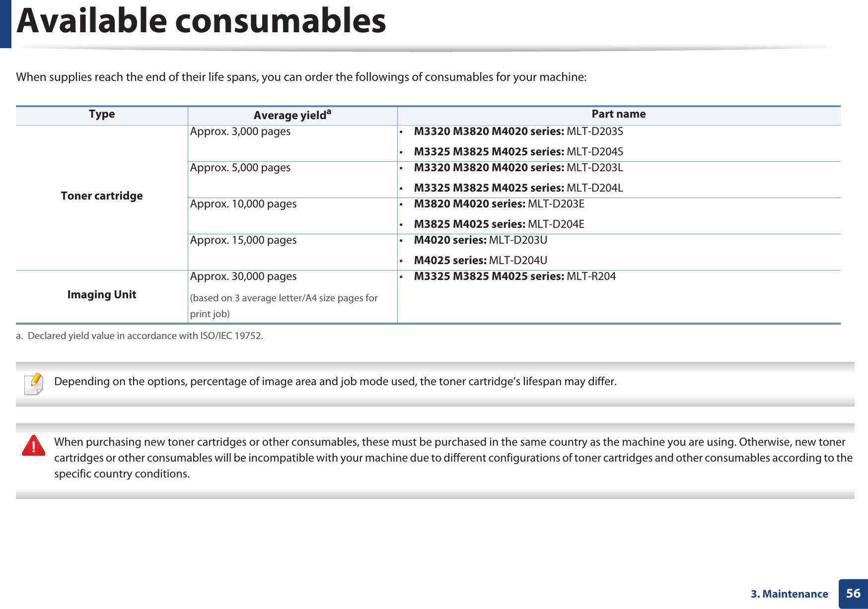The image size is (868, 609).
Task: Click the ISO/IEC 19752 footnote text
Action: pos(145,336)
